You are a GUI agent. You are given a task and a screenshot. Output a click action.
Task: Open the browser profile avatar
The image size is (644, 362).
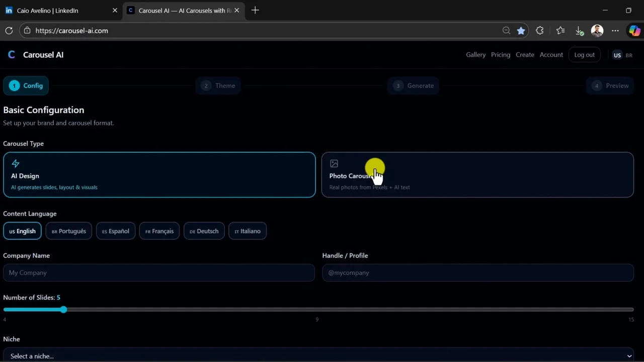[x=597, y=31]
